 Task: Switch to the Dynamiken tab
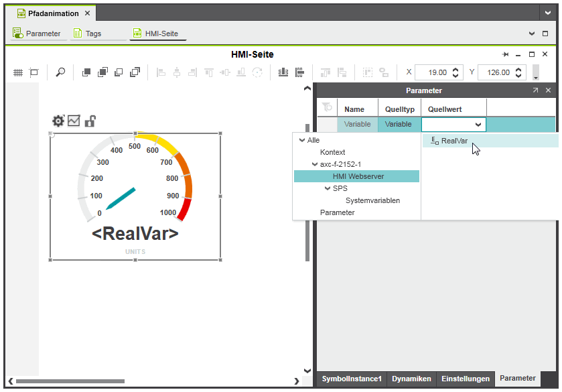411,379
